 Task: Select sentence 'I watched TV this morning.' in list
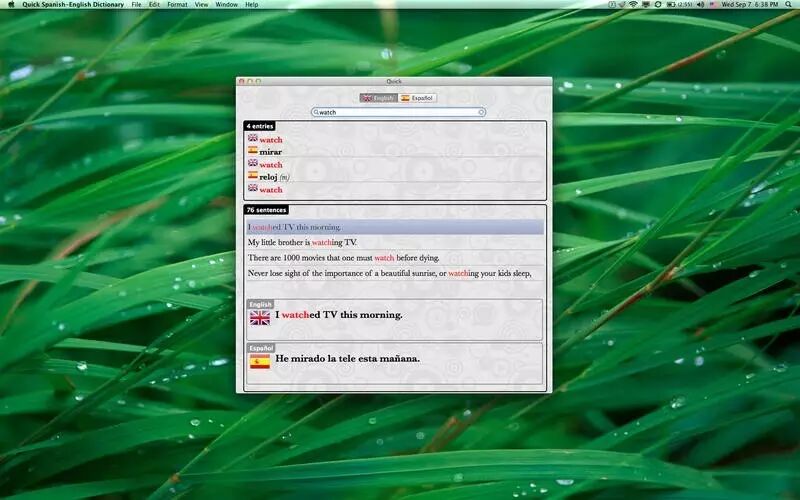pos(395,227)
